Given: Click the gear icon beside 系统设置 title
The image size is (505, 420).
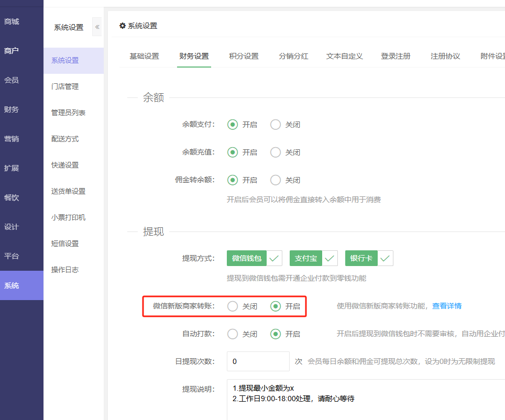Looking at the screenshot, I should click(x=123, y=26).
